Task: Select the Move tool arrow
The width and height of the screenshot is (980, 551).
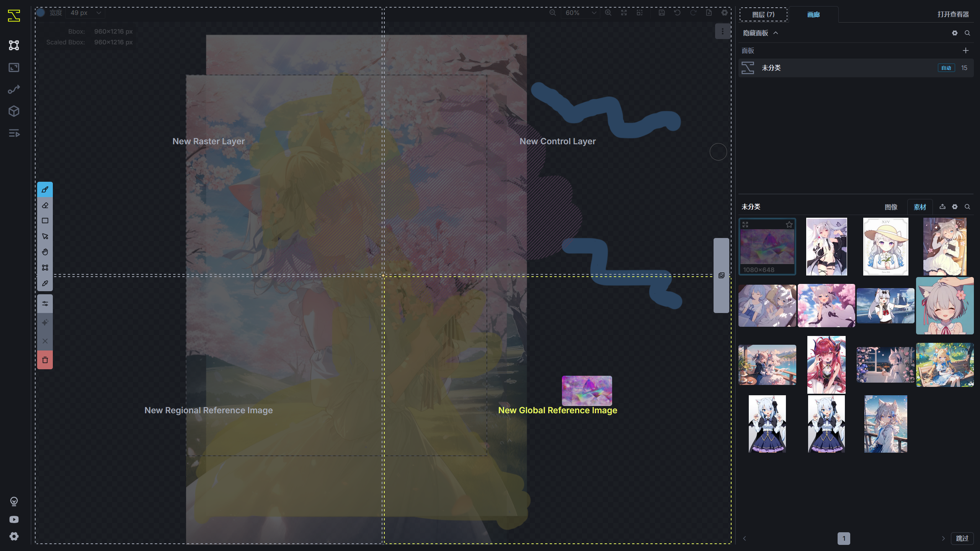Action: coord(45,236)
